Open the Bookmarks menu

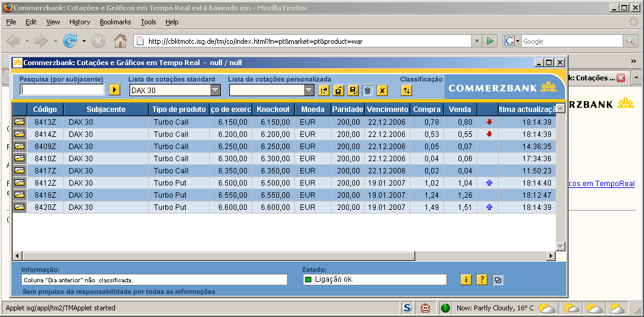(116, 22)
